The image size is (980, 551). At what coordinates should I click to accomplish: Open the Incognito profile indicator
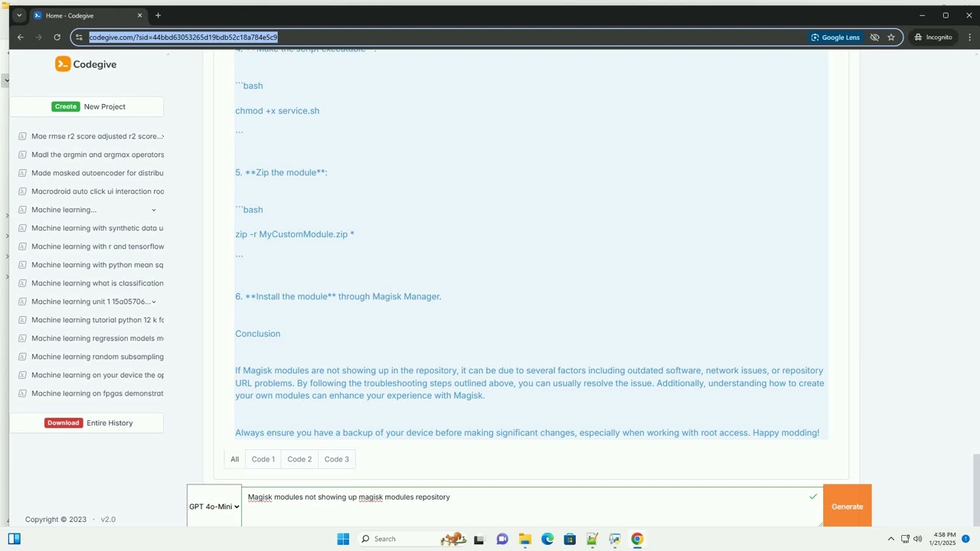(933, 37)
